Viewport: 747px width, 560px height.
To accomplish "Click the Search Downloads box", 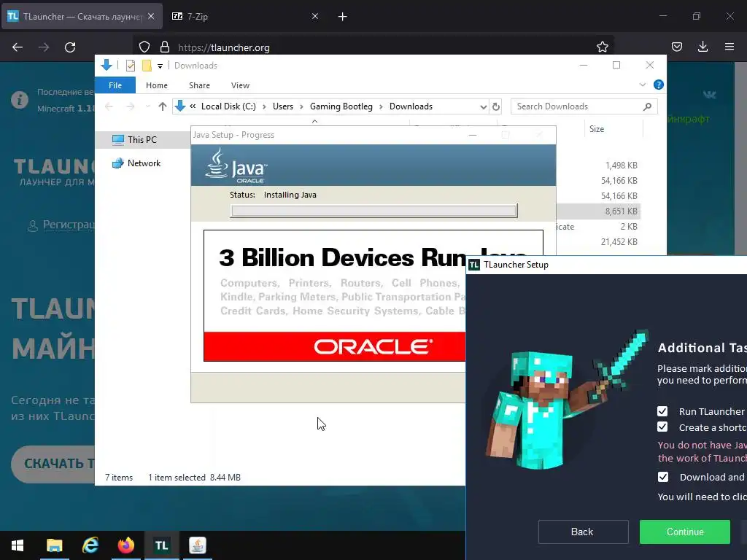I will (x=584, y=106).
